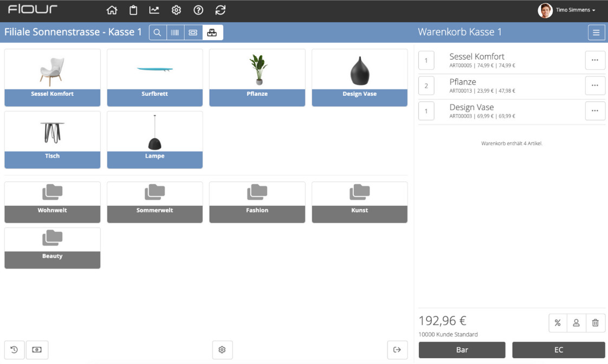
Task: Open the Fashion category folder
Action: tap(257, 203)
